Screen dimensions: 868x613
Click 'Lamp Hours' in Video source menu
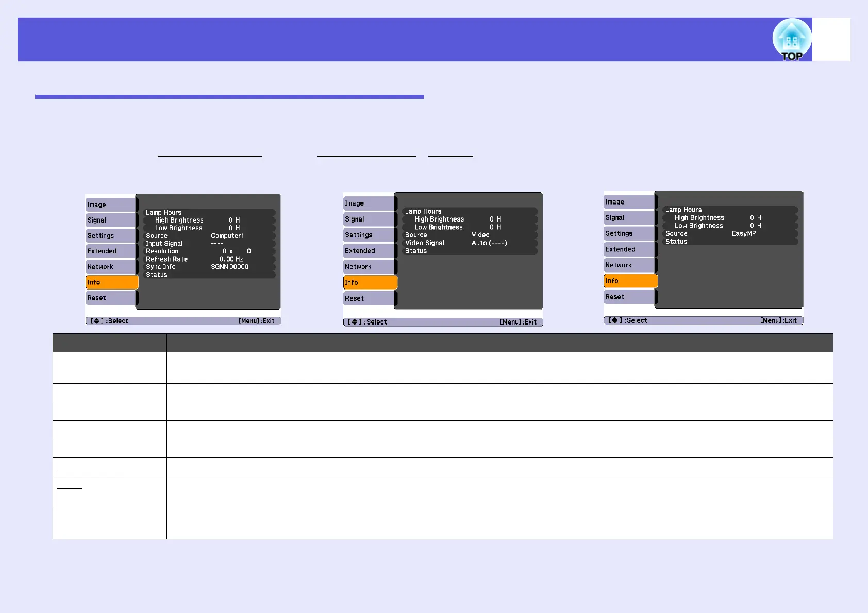423,211
